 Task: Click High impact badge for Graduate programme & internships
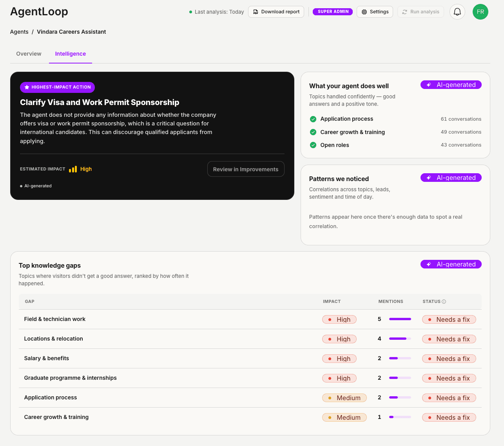[x=339, y=378]
